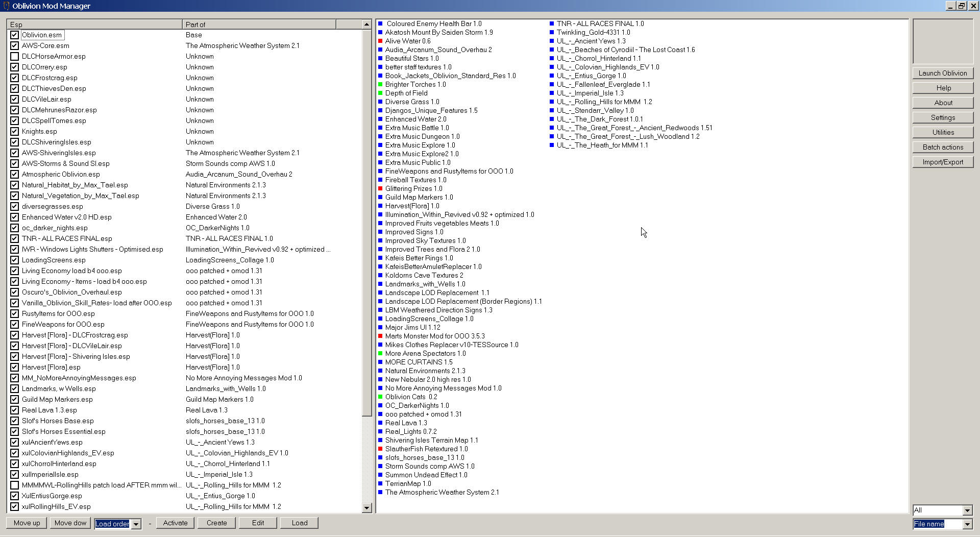The height and width of the screenshot is (537, 980).
Task: Click the blue icon beside Coloured Enemy Health Bar
Action: tap(380, 23)
